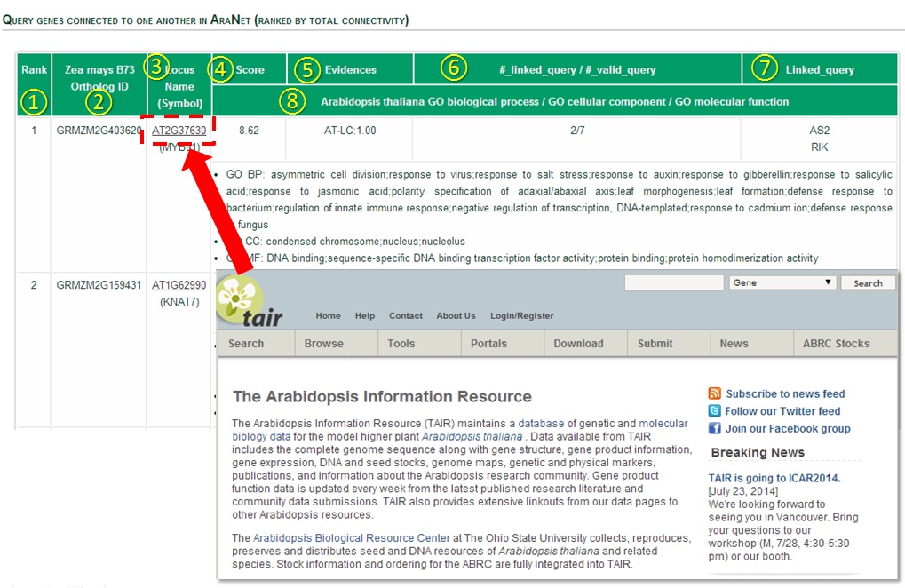Open the AT1G62990 locus link
This screenshot has width=905, height=588.
tap(179, 285)
